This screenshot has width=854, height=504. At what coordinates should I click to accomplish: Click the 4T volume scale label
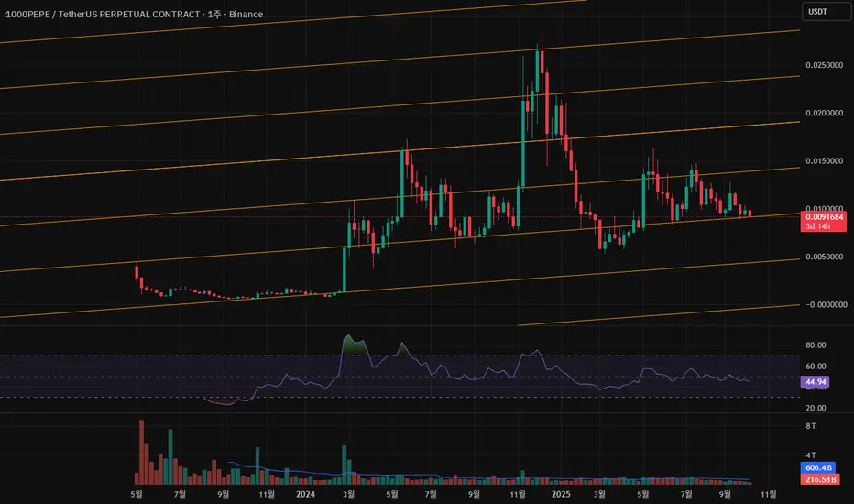tap(811, 455)
